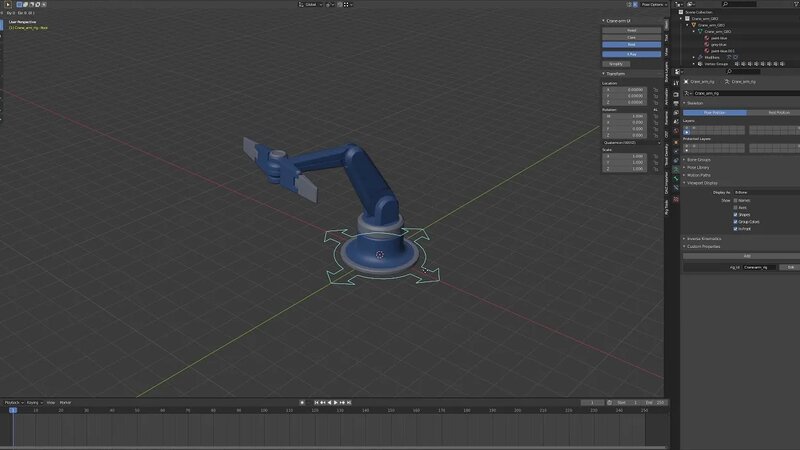
Task: Switch to the Animation sidebar tab
Action: click(666, 96)
